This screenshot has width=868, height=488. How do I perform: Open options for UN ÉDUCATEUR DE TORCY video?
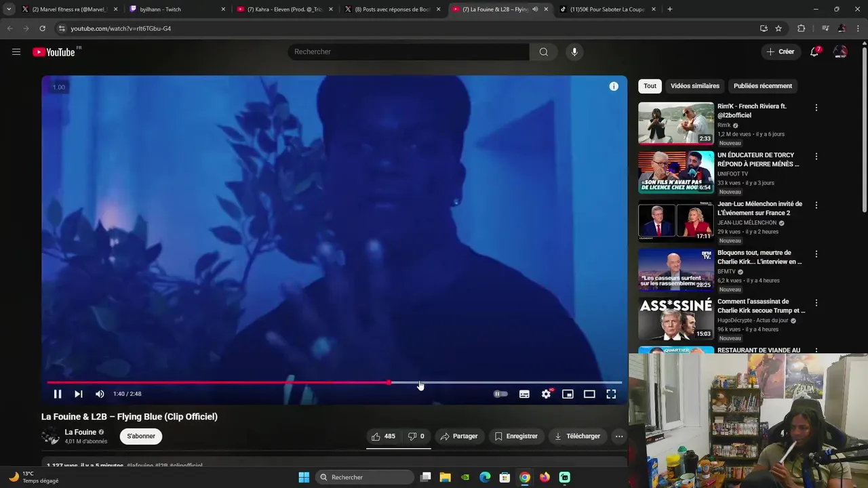click(816, 157)
